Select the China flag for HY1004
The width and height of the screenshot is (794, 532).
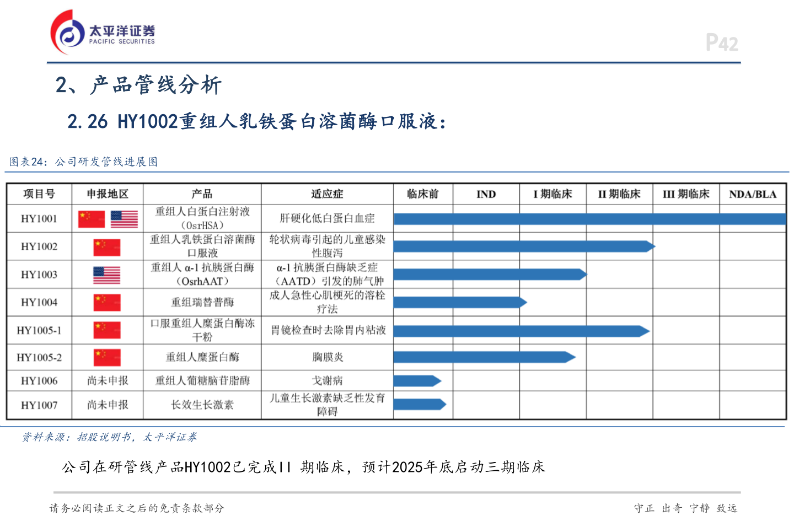coord(106,302)
